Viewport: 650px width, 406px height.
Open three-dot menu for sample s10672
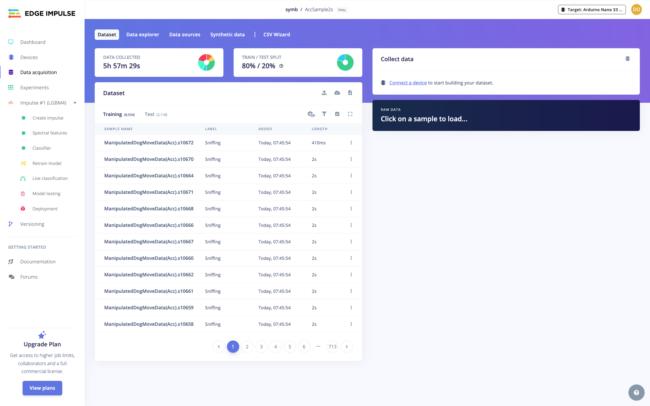[x=351, y=143]
